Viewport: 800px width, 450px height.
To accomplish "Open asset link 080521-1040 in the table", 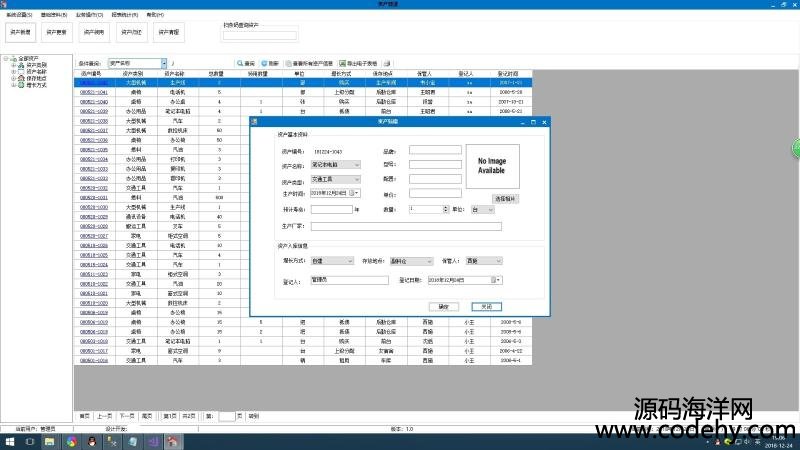I will (x=94, y=102).
